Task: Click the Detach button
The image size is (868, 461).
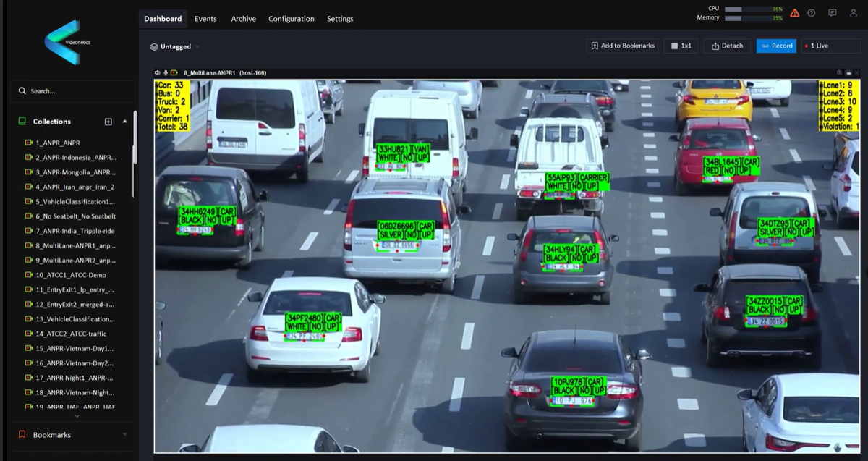Action: click(727, 46)
